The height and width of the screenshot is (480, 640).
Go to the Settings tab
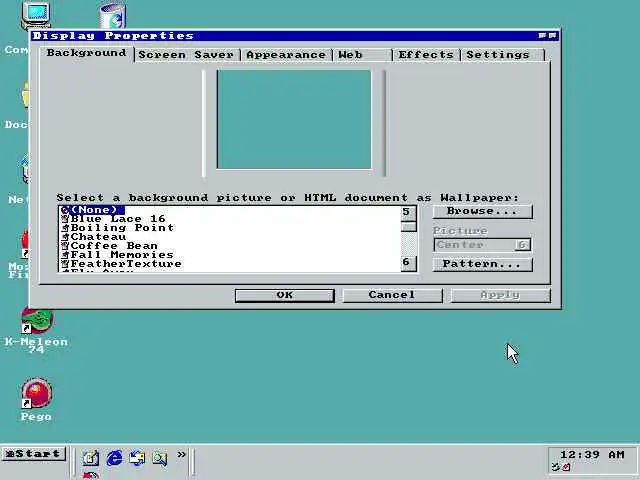503,55
